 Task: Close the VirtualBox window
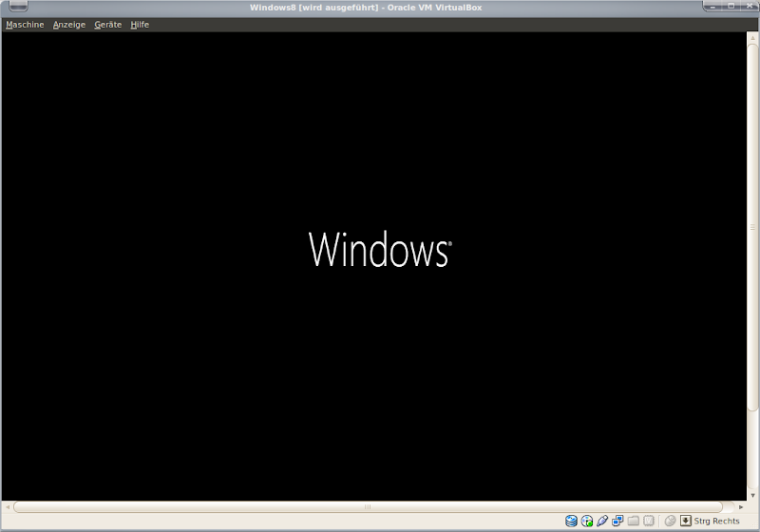(750, 6)
